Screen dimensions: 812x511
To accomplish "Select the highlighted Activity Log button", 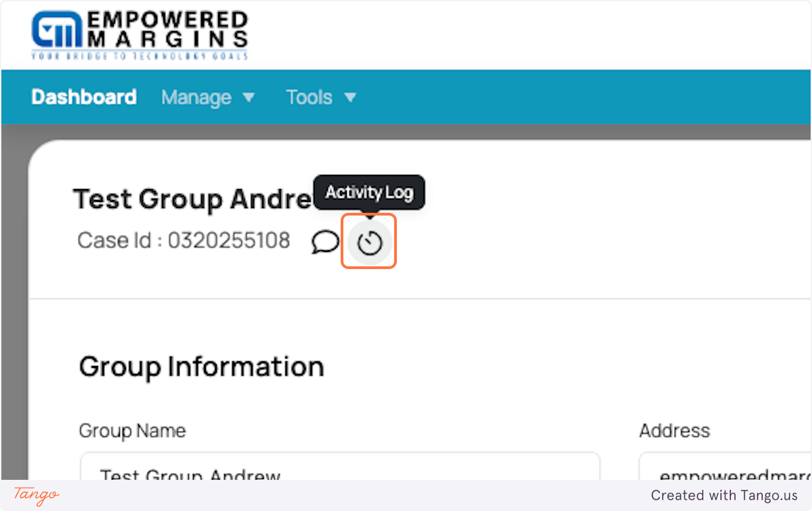I will coord(369,241).
